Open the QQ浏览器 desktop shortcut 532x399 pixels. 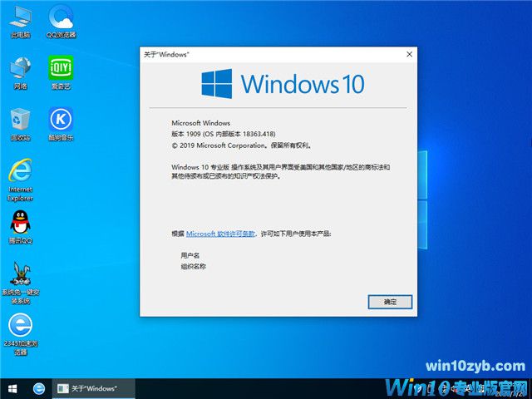[x=61, y=18]
